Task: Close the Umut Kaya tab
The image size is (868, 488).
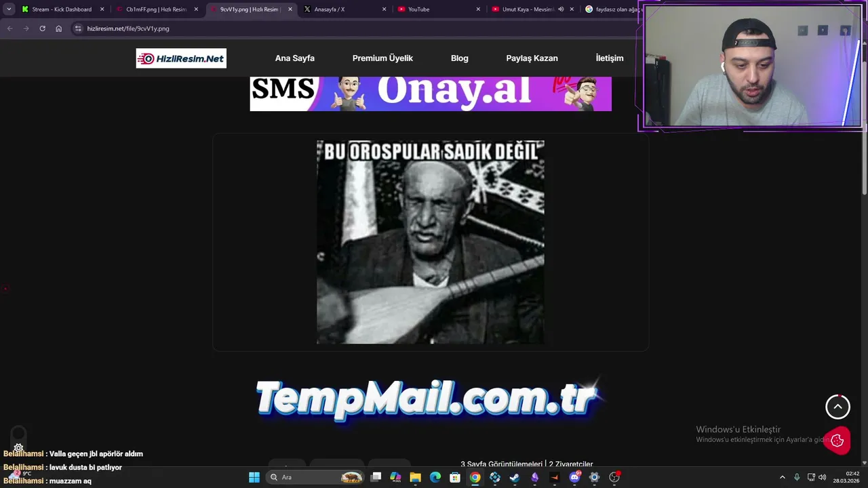Action: pyautogui.click(x=572, y=9)
